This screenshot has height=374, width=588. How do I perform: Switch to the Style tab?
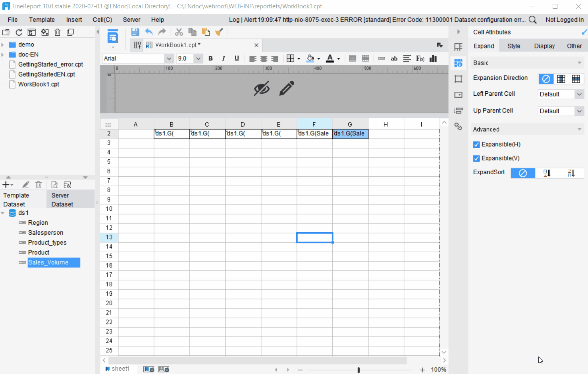click(x=514, y=46)
